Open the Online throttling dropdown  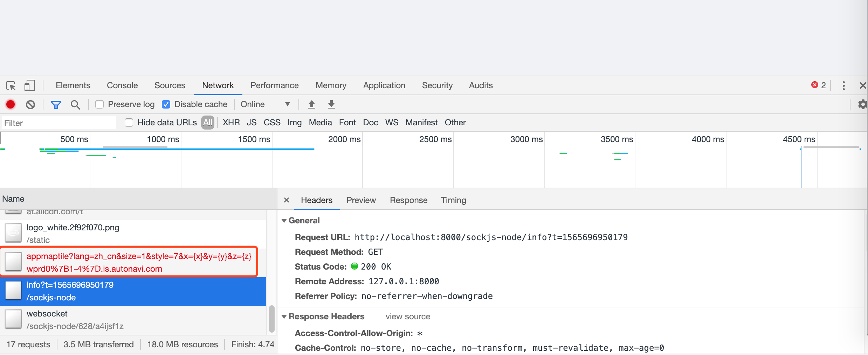click(266, 104)
